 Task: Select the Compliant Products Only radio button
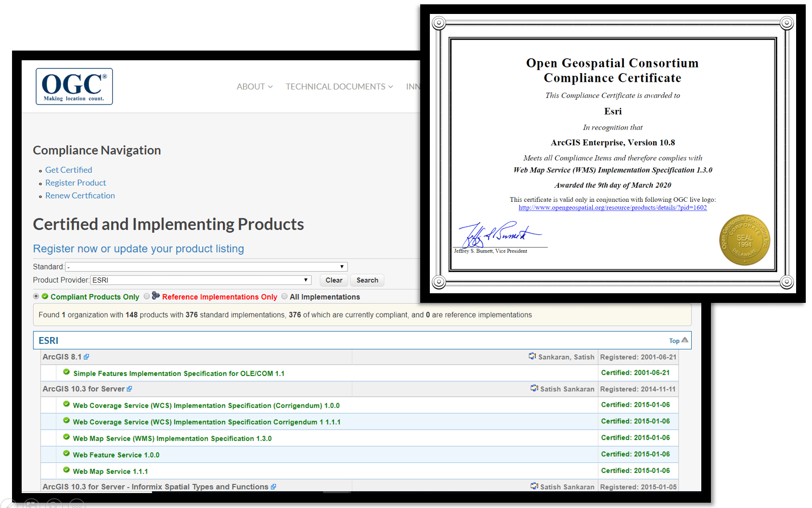click(x=36, y=296)
